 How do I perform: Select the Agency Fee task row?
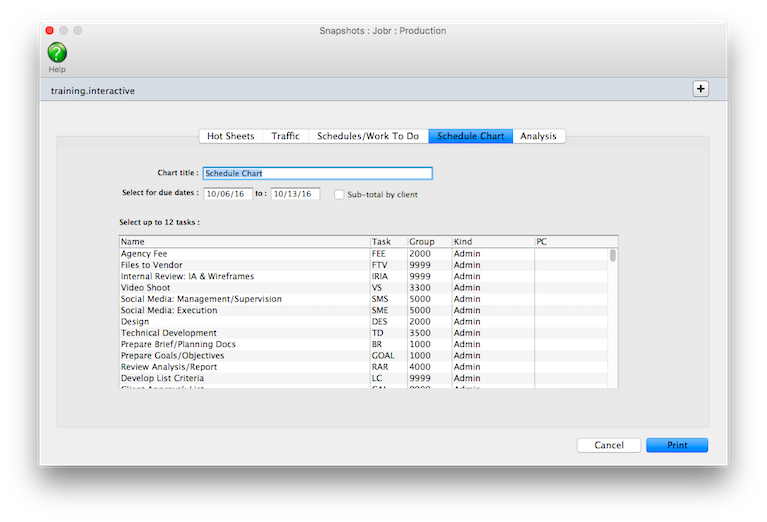coord(243,254)
